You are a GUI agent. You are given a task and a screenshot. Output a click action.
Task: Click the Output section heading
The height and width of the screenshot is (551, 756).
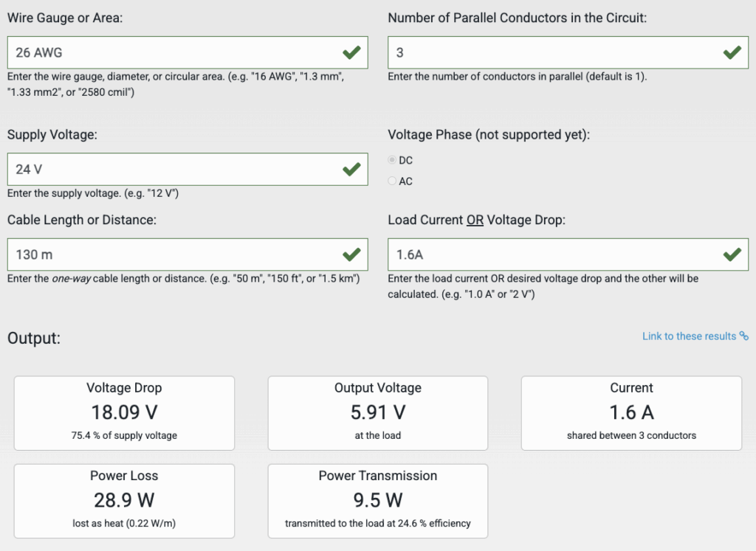click(x=33, y=339)
